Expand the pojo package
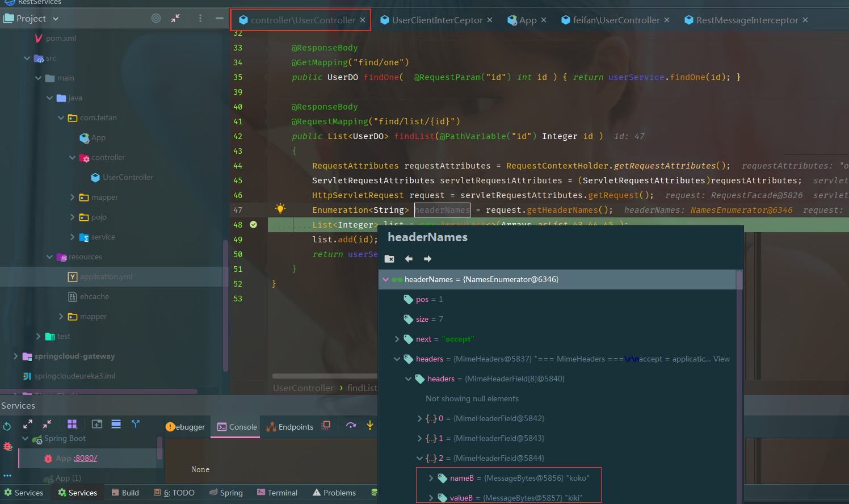This screenshot has height=504, width=849. [x=72, y=217]
